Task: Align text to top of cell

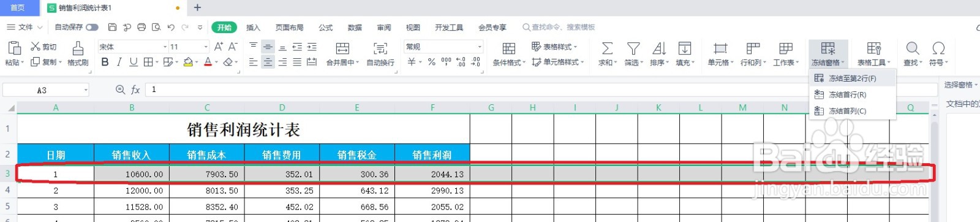Action: [x=254, y=47]
